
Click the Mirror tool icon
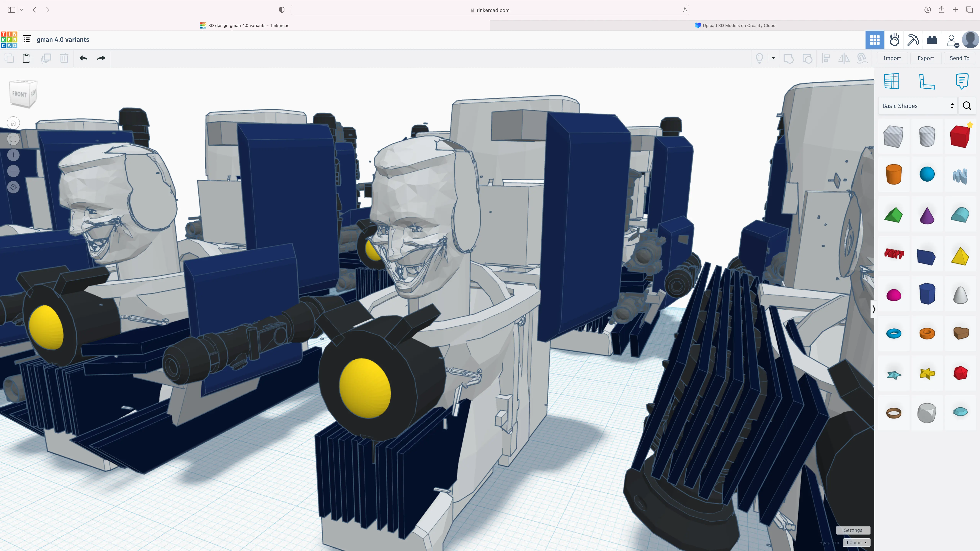pos(844,58)
